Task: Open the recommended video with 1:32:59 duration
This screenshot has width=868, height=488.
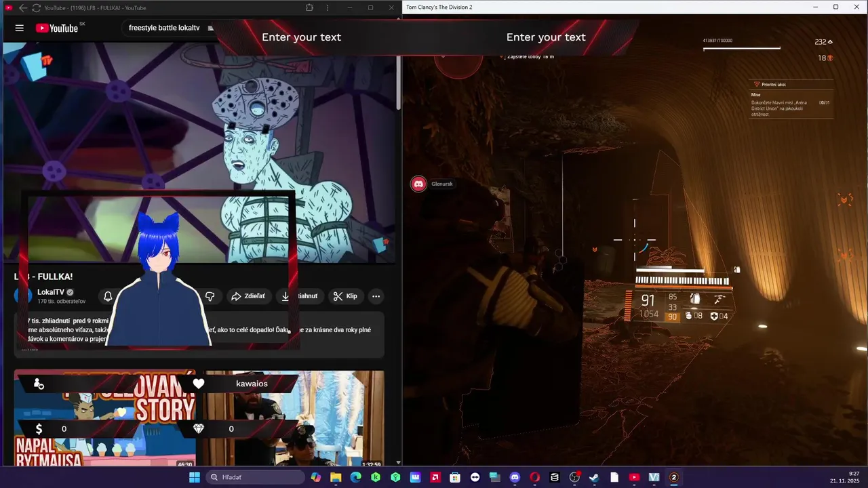Action: click(x=294, y=418)
